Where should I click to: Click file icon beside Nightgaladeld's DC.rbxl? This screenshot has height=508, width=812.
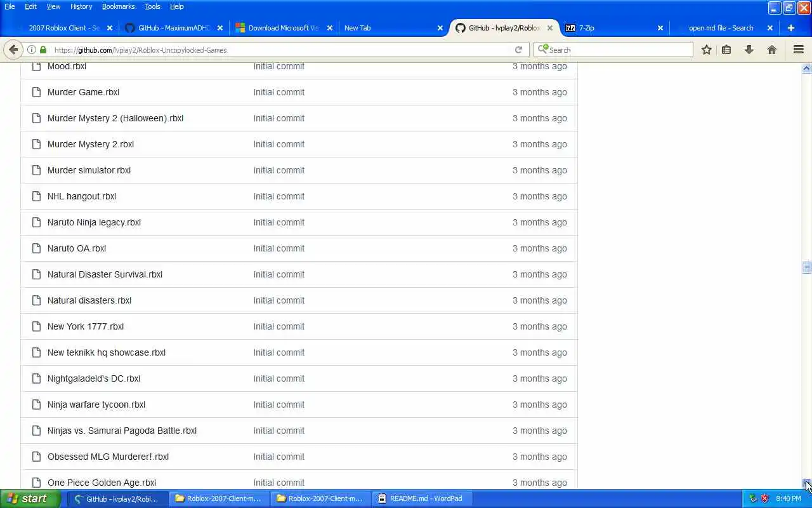click(36, 378)
